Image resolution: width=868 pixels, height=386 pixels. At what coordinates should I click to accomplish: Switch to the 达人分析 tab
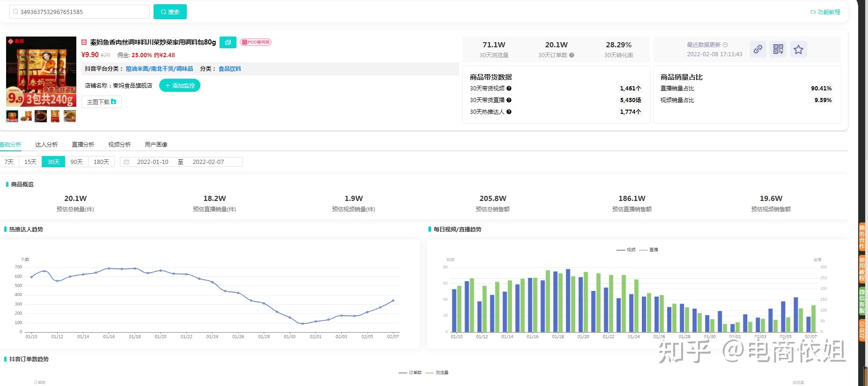pyautogui.click(x=46, y=145)
